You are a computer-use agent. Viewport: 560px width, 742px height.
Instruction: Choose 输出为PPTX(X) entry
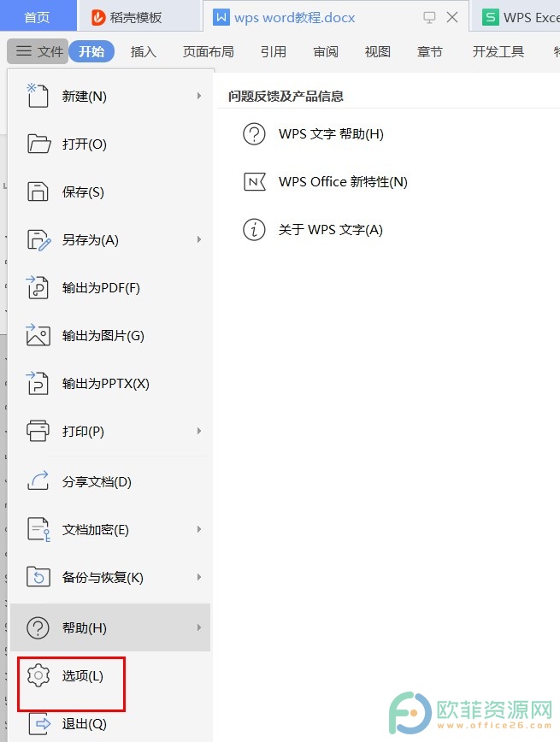point(109,383)
